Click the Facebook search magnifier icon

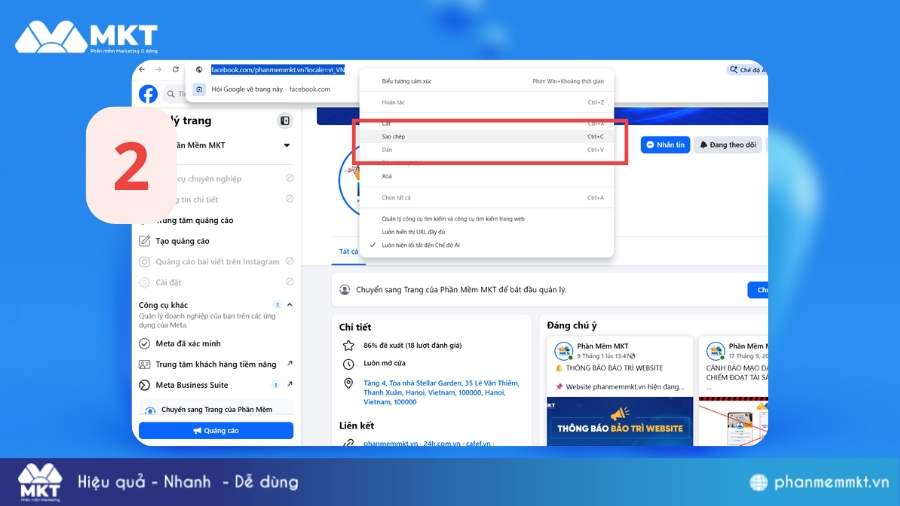pyautogui.click(x=170, y=94)
